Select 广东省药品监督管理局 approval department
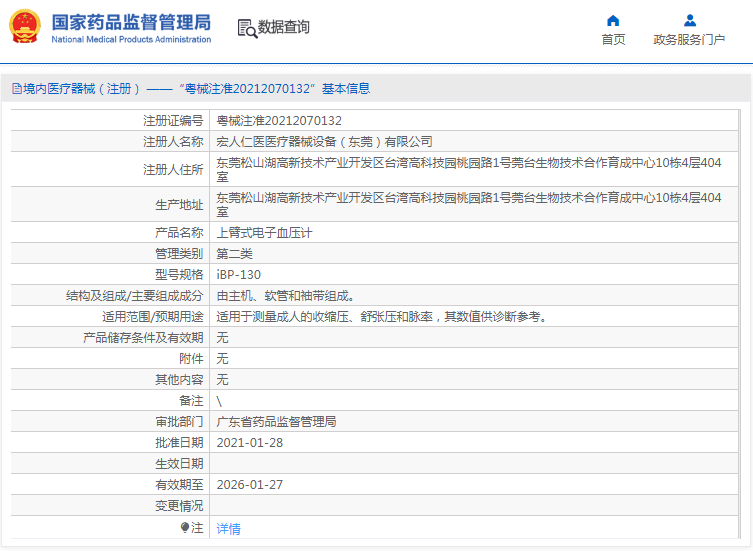The width and height of the screenshot is (753, 551). [x=276, y=422]
